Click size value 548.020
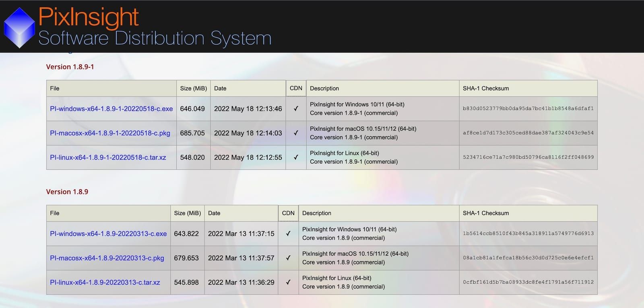Screen dimensions: 644x308 [x=192, y=158]
